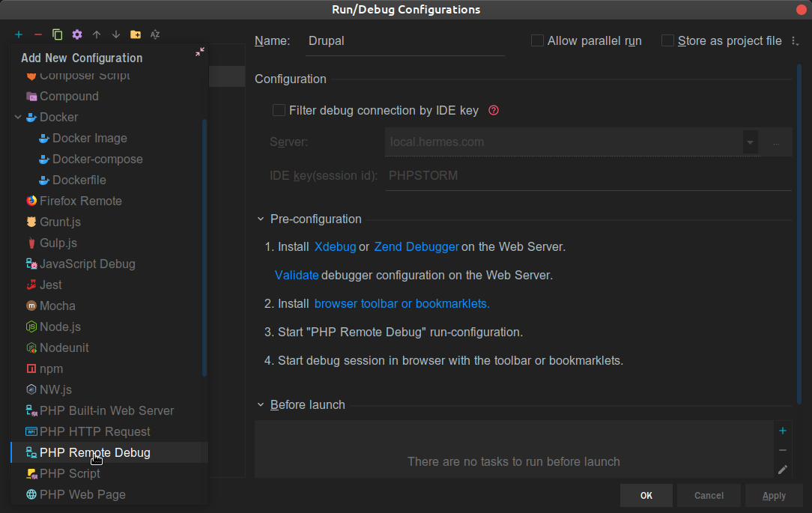Click the Docker Image whale icon

tap(44, 139)
